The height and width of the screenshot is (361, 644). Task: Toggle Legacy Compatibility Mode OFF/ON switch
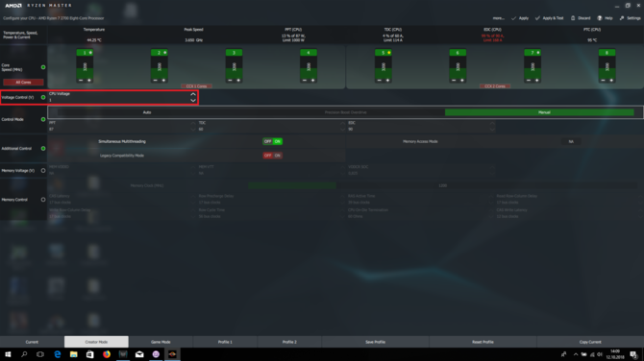272,156
